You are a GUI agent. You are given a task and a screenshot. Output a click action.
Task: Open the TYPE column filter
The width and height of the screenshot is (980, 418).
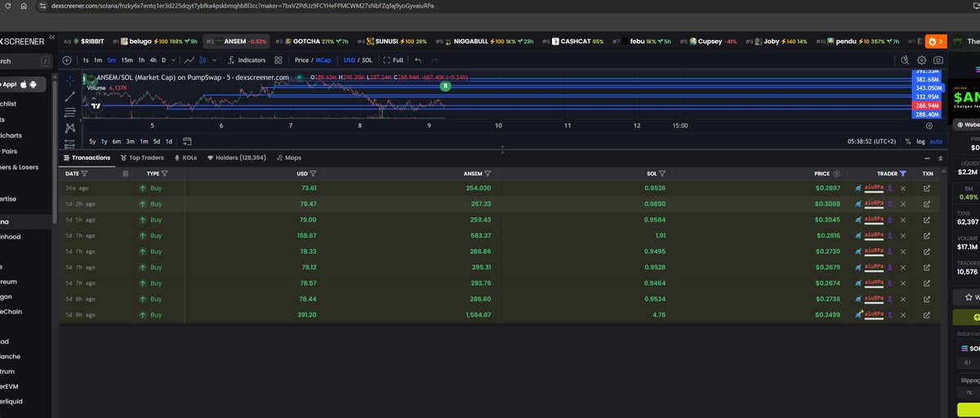coord(165,173)
